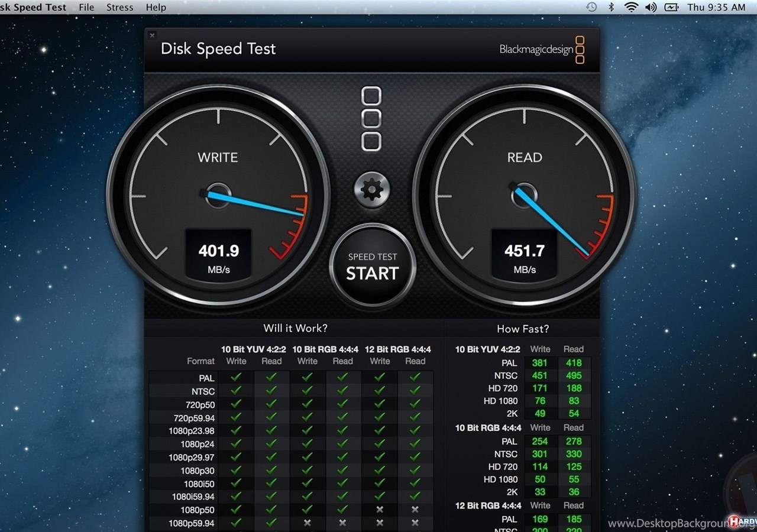Click the 1080p24 format row label
This screenshot has width=757, height=532.
point(198,444)
